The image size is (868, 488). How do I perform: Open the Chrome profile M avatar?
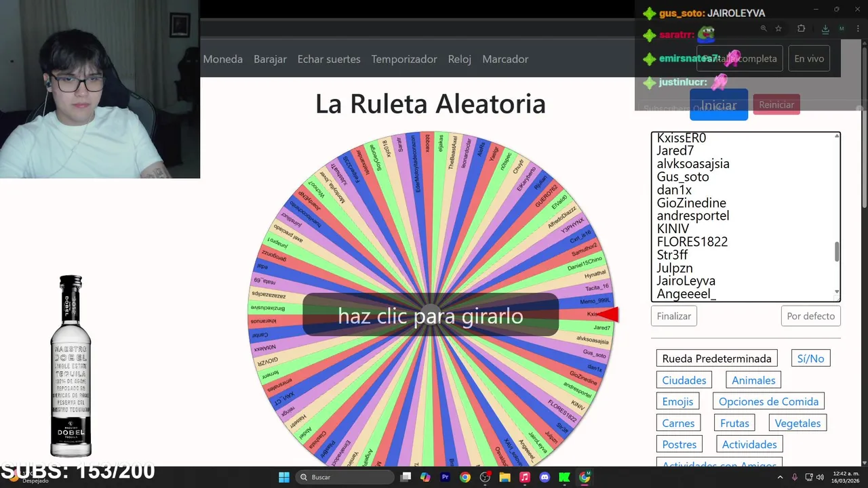tap(842, 28)
